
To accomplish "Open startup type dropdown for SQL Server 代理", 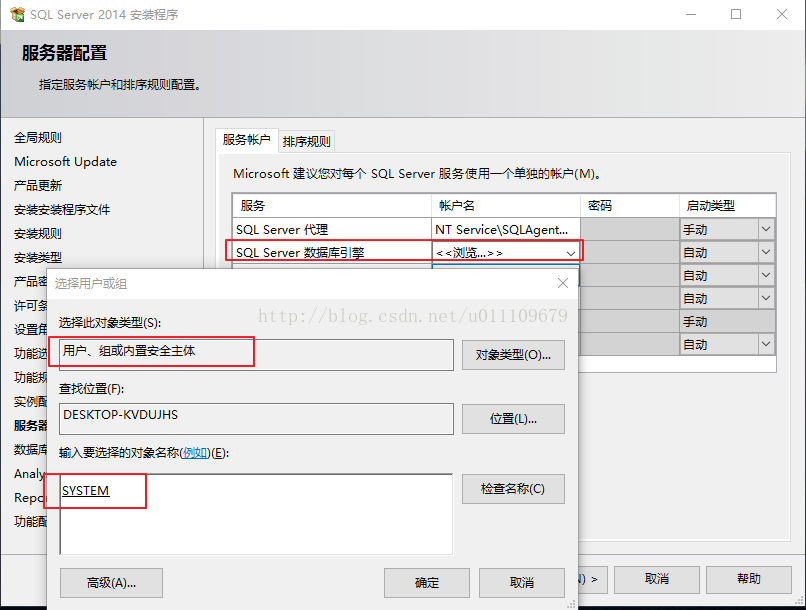I will coord(766,229).
